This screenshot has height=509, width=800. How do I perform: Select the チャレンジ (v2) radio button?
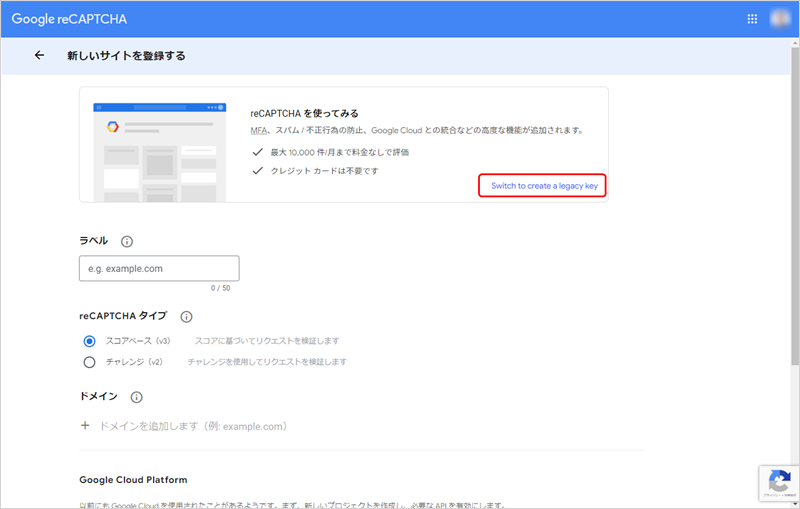(x=89, y=362)
